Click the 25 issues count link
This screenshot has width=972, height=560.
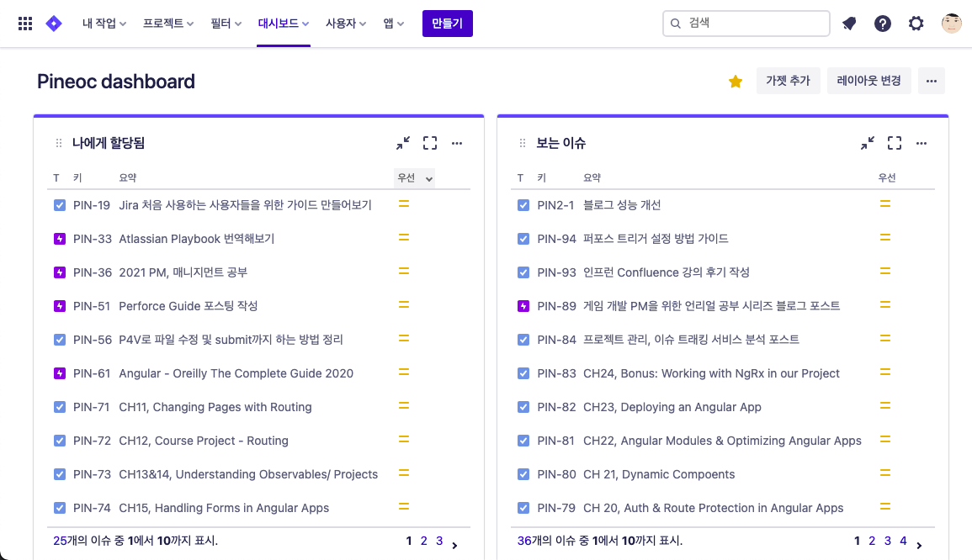tap(60, 541)
